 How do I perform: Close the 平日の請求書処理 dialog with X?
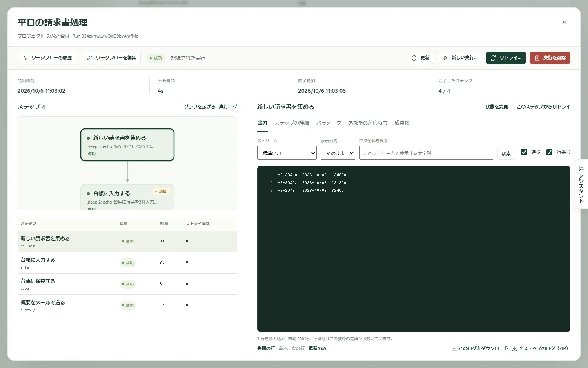[x=564, y=22]
